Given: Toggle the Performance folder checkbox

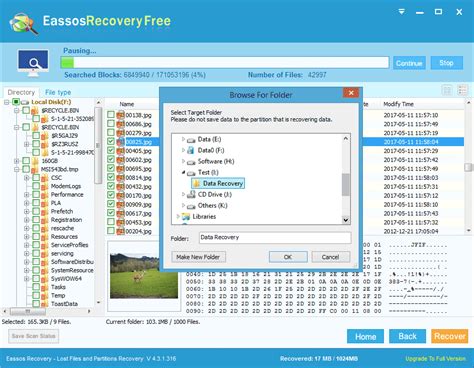Looking at the screenshot, I should pyautogui.click(x=36, y=194).
